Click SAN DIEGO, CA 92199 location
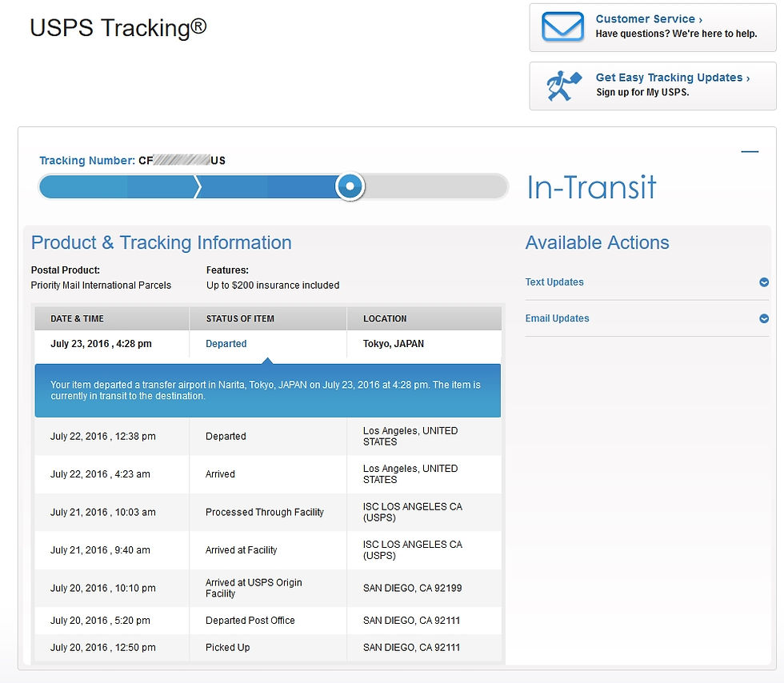This screenshot has width=784, height=683. (x=413, y=588)
